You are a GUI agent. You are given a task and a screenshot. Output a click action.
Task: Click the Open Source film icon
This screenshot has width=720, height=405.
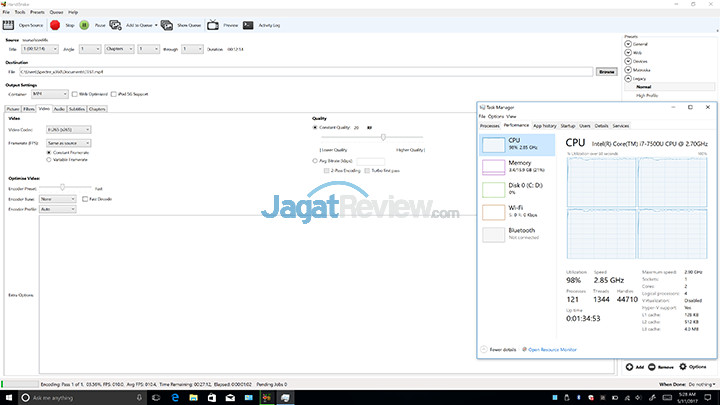pyautogui.click(x=8, y=25)
